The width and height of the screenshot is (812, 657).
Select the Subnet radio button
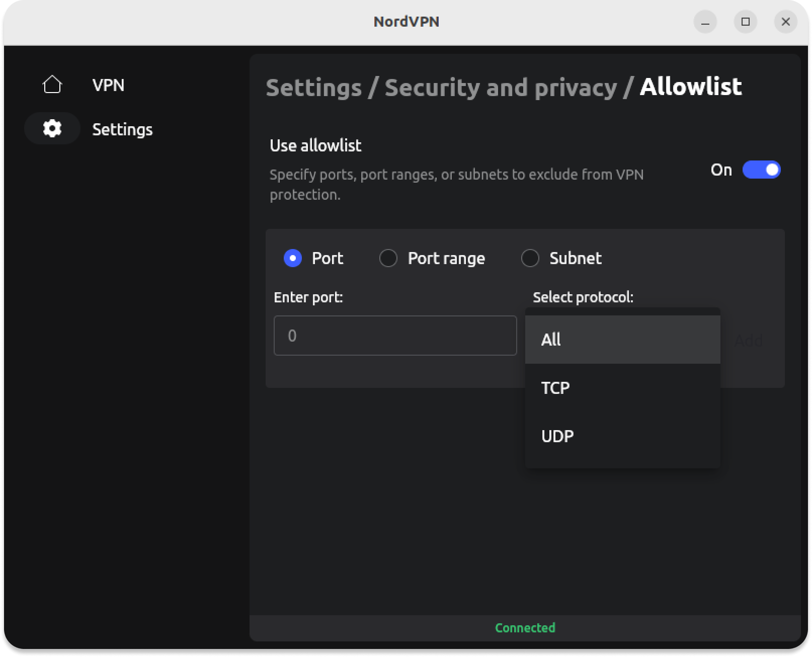pyautogui.click(x=530, y=258)
